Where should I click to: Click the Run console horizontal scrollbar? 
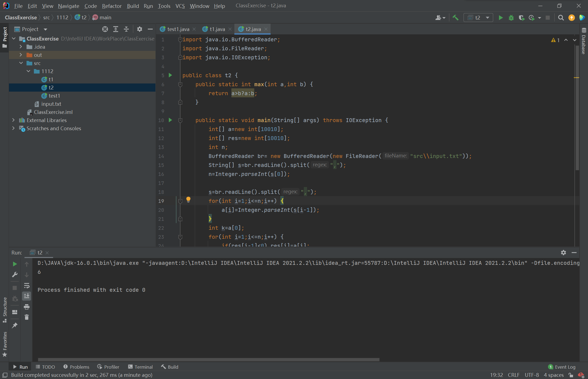(x=209, y=360)
